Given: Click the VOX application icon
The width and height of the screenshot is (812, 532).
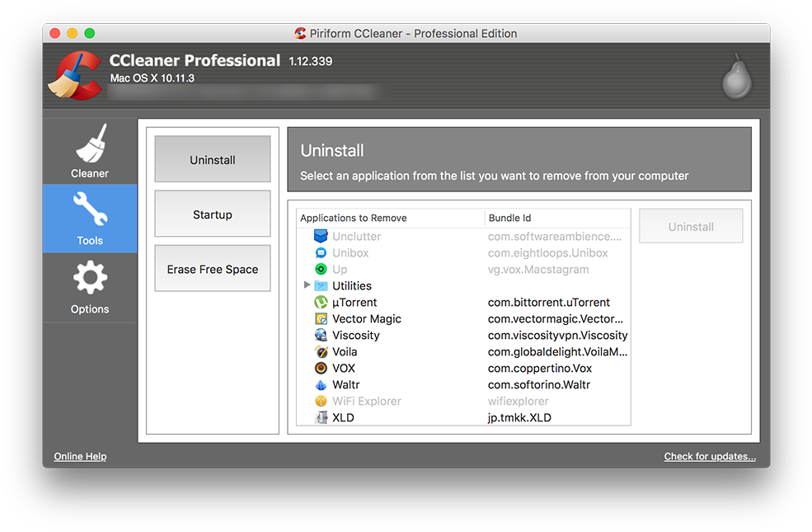Looking at the screenshot, I should [322, 368].
